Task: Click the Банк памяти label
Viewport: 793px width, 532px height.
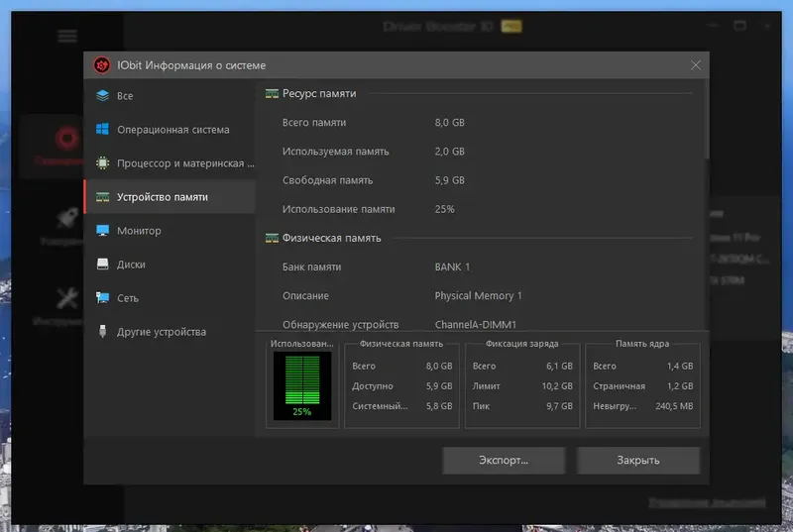Action: click(x=311, y=266)
